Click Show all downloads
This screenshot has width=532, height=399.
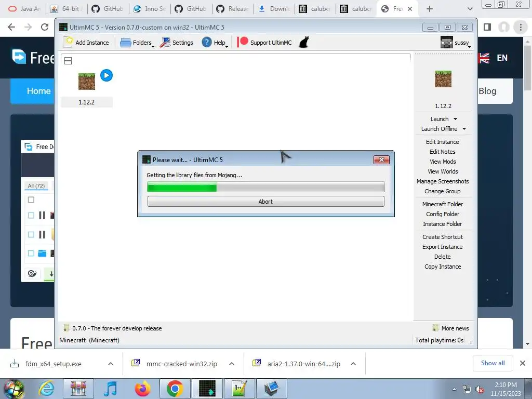pos(493,363)
